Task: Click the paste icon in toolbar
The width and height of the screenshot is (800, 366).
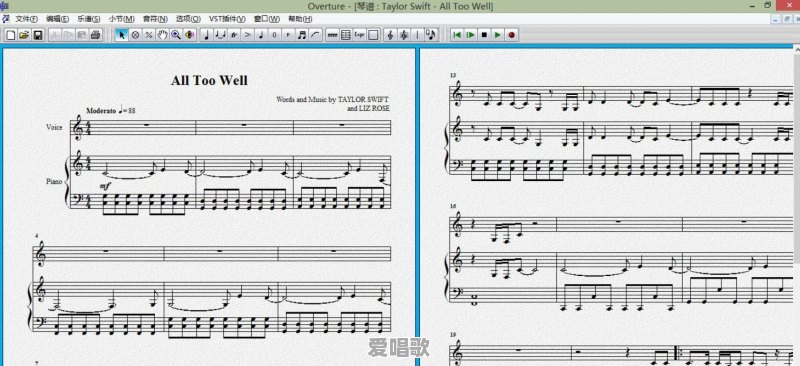Action: [x=82, y=35]
